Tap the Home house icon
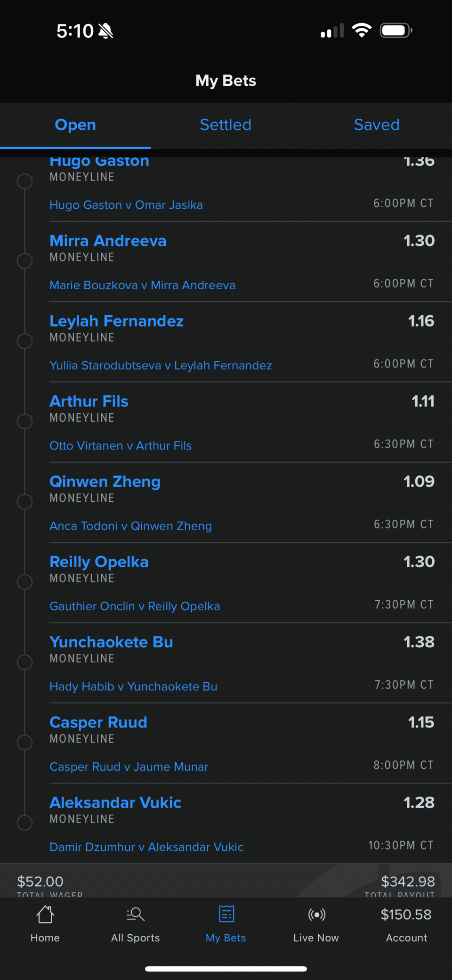This screenshot has width=452, height=980. [45, 915]
